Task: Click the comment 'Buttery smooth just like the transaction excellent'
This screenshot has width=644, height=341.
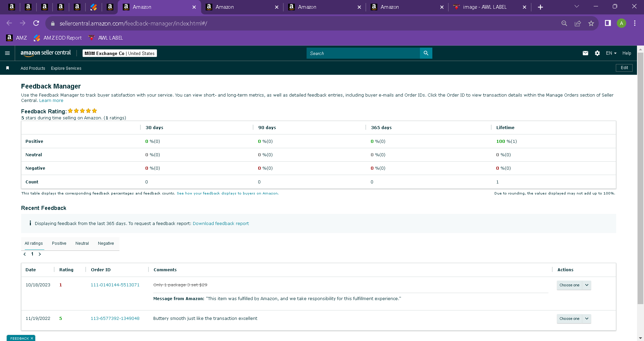Action: point(205,319)
